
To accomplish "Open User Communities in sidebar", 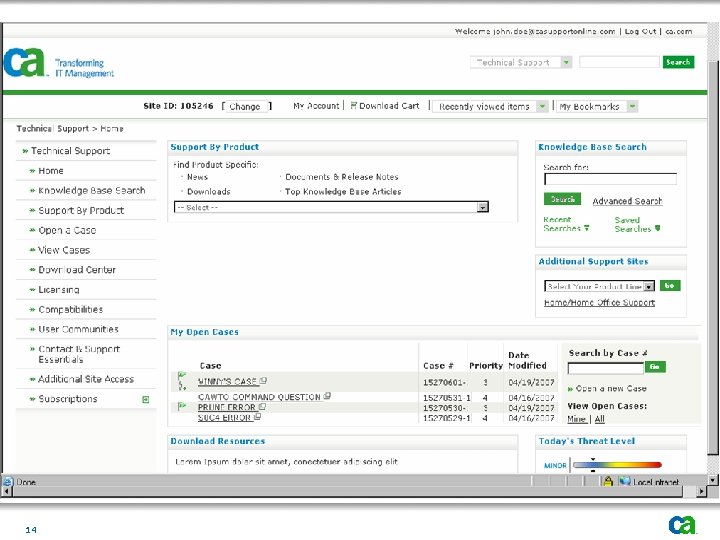I will point(78,329).
